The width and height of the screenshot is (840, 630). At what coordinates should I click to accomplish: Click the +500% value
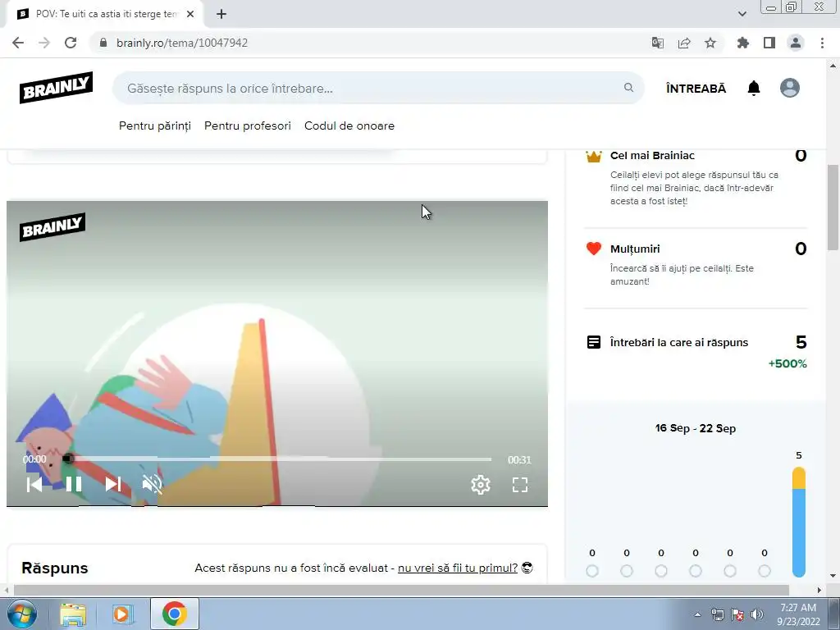coord(787,363)
